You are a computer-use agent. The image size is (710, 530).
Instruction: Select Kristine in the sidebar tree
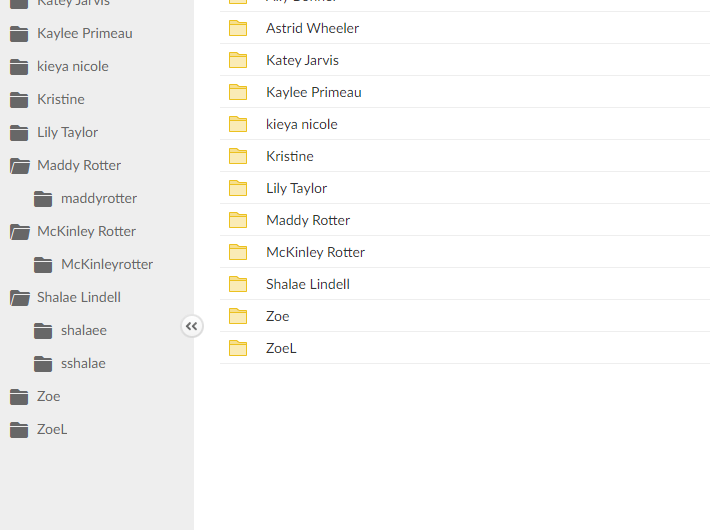[61, 100]
